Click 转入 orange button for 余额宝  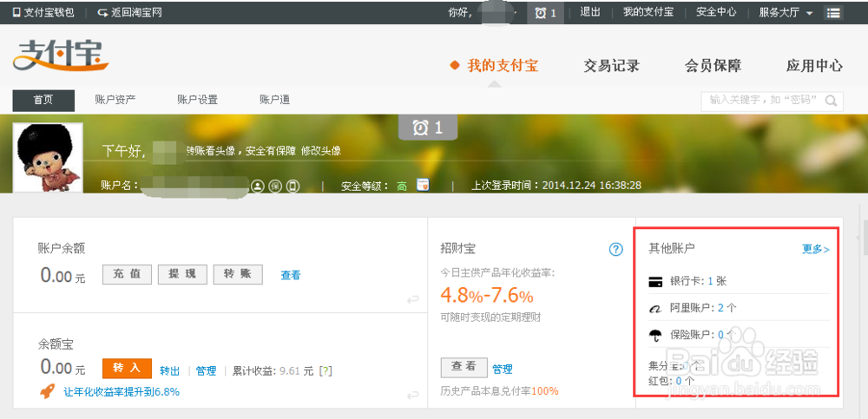(127, 368)
